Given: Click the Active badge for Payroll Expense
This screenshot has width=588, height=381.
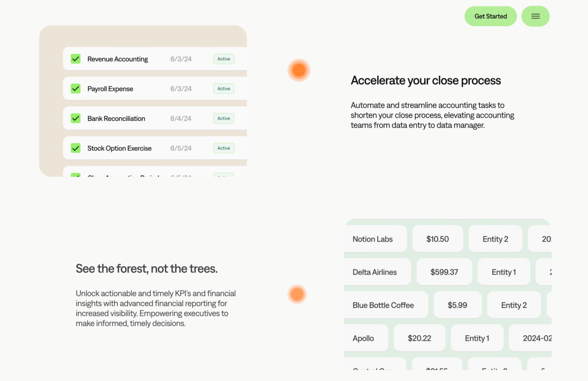Looking at the screenshot, I should click(x=224, y=89).
